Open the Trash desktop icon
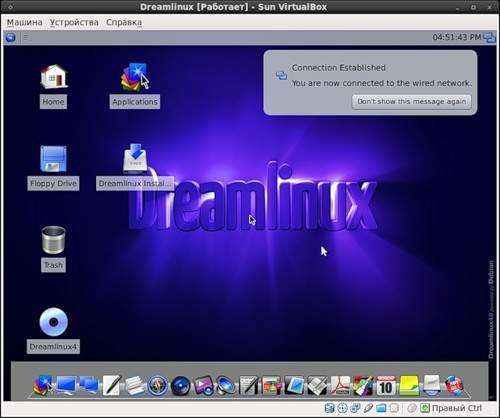 click(53, 240)
